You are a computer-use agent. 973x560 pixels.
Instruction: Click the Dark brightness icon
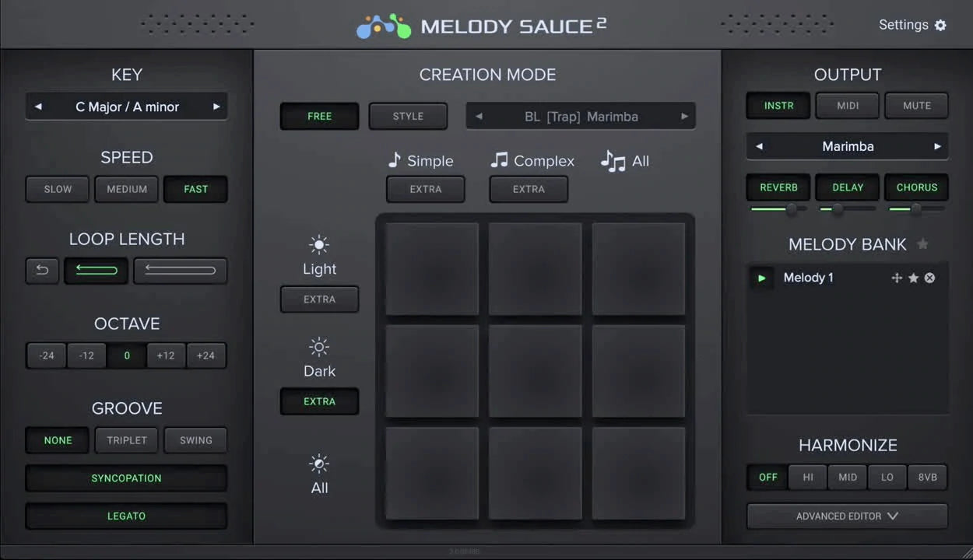coord(319,347)
